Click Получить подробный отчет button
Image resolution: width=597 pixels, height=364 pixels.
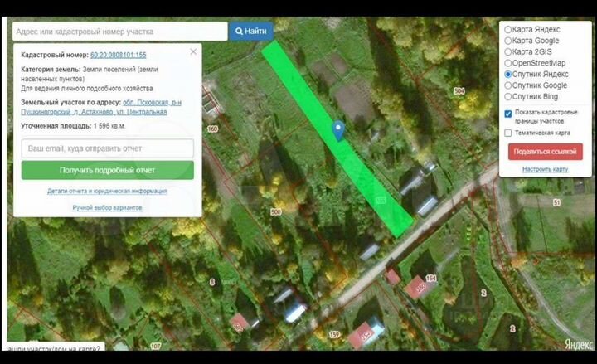[x=108, y=170]
